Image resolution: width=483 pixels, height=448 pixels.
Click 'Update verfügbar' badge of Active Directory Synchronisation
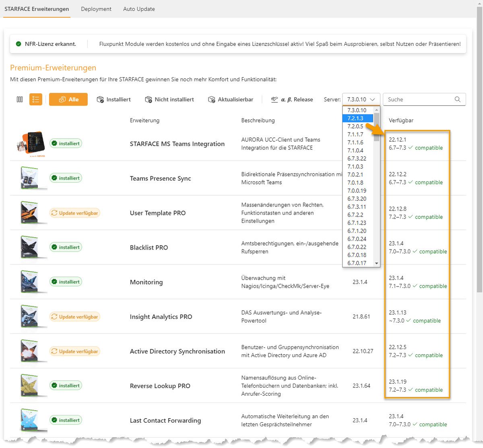(75, 351)
